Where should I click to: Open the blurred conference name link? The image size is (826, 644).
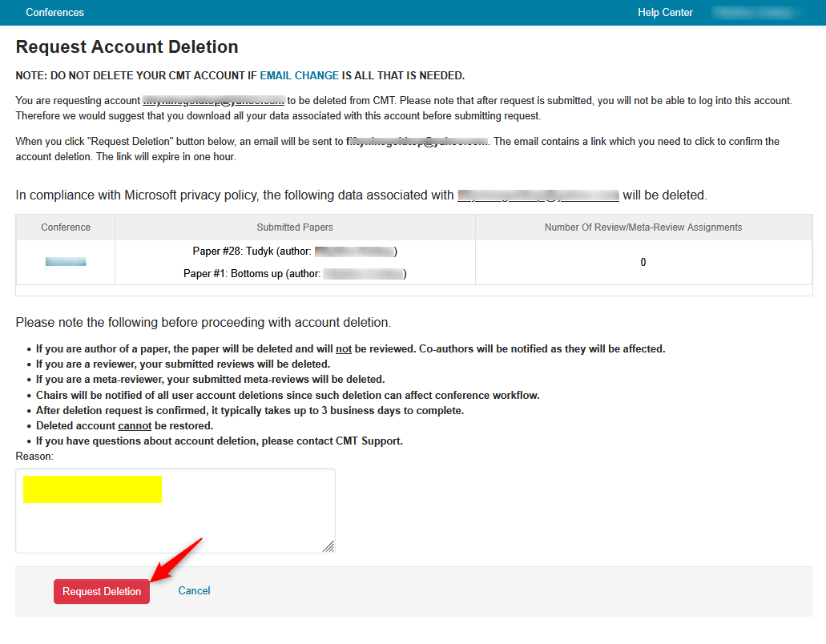66,262
